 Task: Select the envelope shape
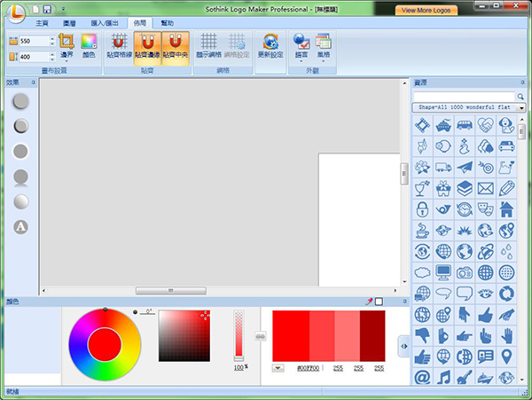486,188
